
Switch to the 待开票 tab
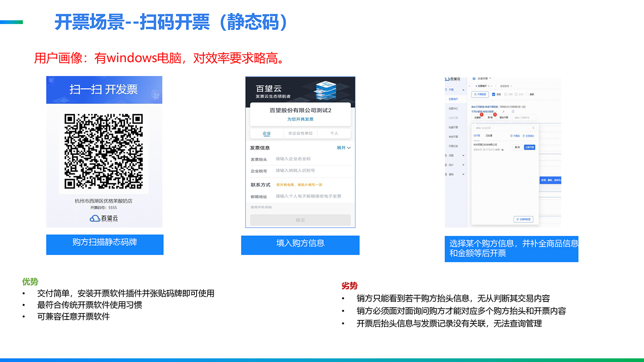[x=477, y=136]
